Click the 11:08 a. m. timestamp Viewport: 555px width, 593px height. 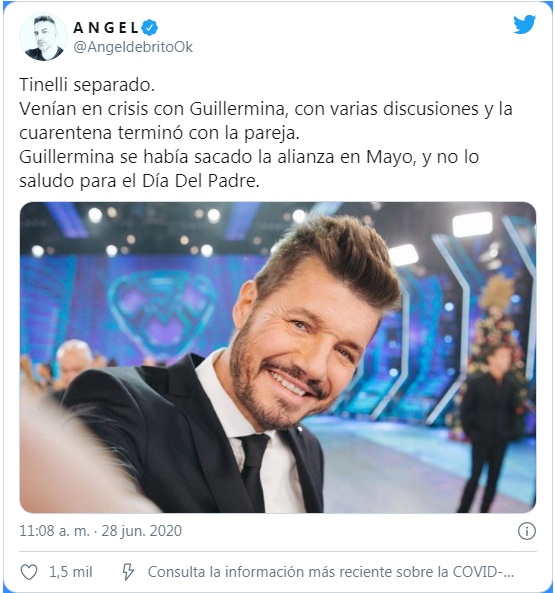54,531
